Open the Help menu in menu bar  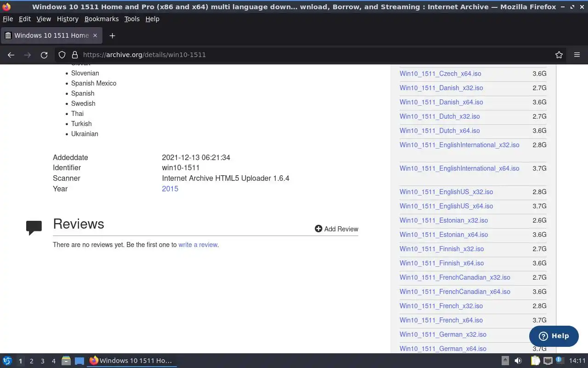pyautogui.click(x=153, y=19)
